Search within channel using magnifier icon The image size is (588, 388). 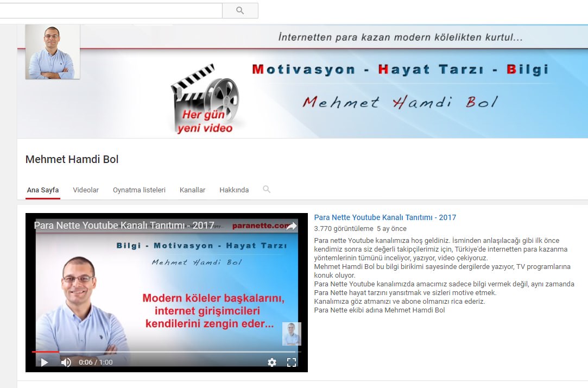pyautogui.click(x=267, y=190)
